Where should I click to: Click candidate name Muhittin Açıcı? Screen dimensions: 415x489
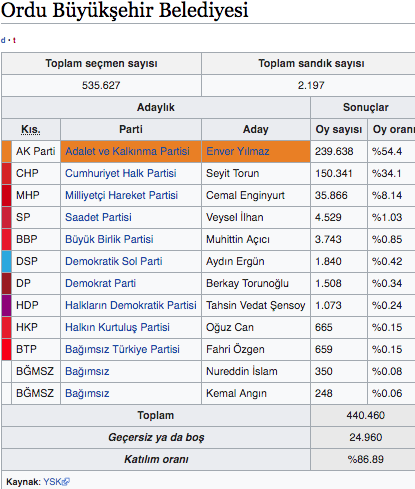coord(238,239)
